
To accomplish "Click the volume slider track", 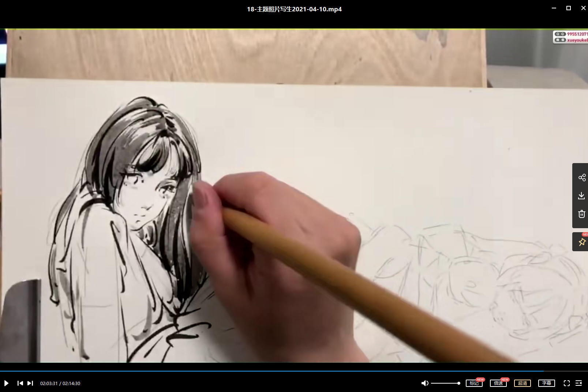I will 445,383.
